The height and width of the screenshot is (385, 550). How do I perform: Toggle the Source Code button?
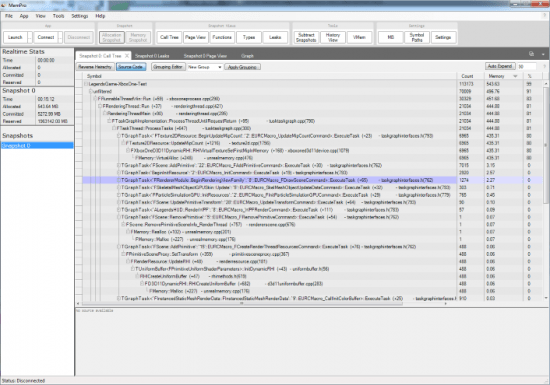coord(131,67)
